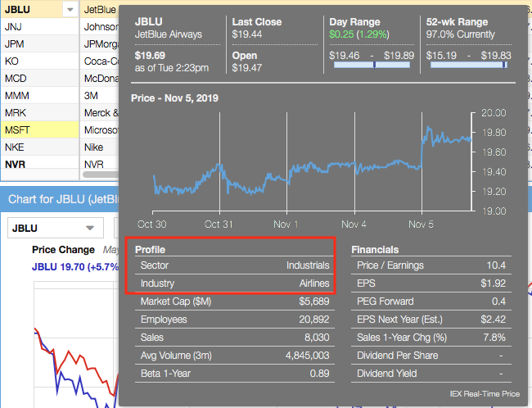Click the JBLU 19.70 price change legend
The image size is (532, 408).
pyautogui.click(x=75, y=267)
